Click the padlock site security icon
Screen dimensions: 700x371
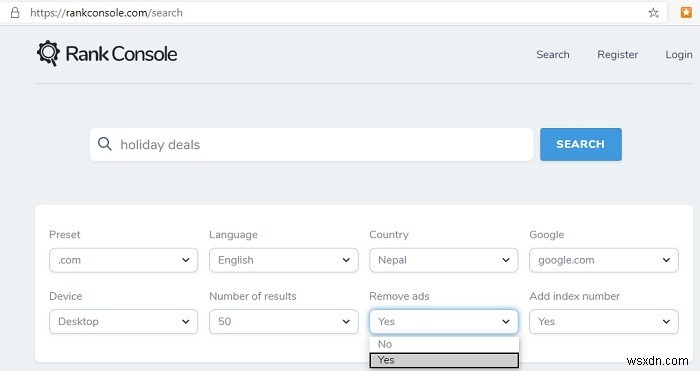(x=15, y=13)
